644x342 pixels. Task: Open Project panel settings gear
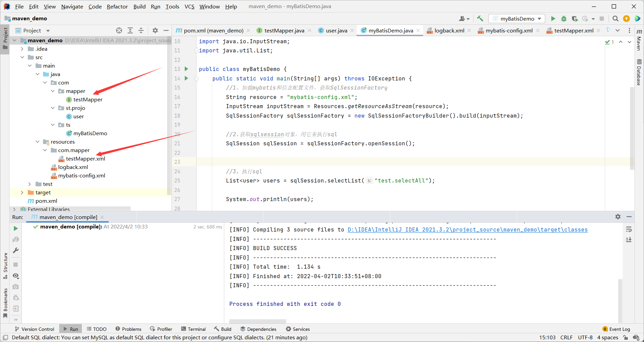[155, 30]
